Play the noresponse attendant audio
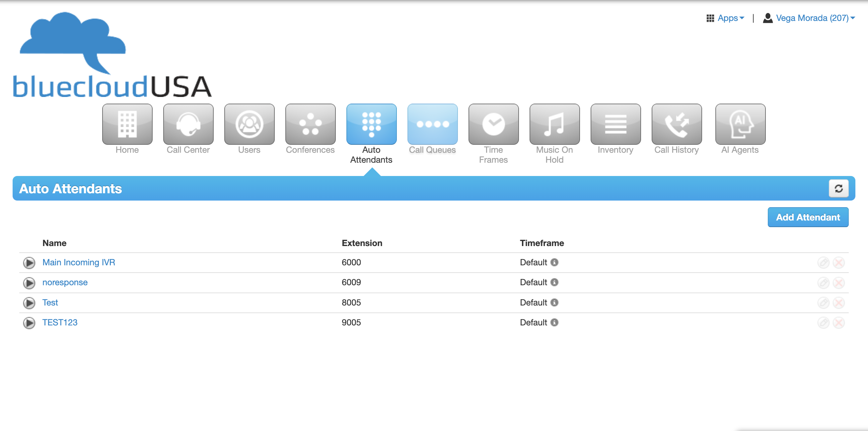 click(x=29, y=283)
